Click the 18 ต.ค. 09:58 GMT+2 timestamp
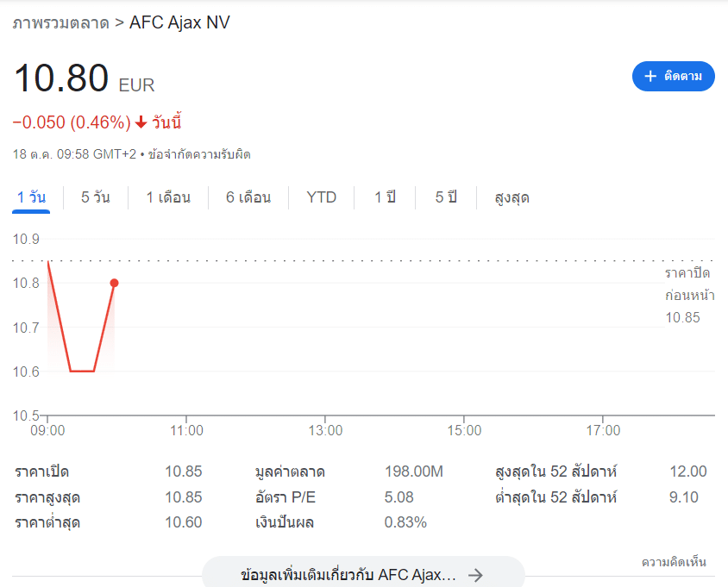 (x=74, y=154)
